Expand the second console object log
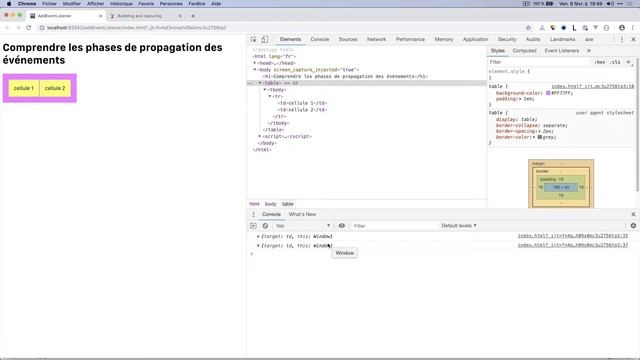 pyautogui.click(x=258, y=246)
